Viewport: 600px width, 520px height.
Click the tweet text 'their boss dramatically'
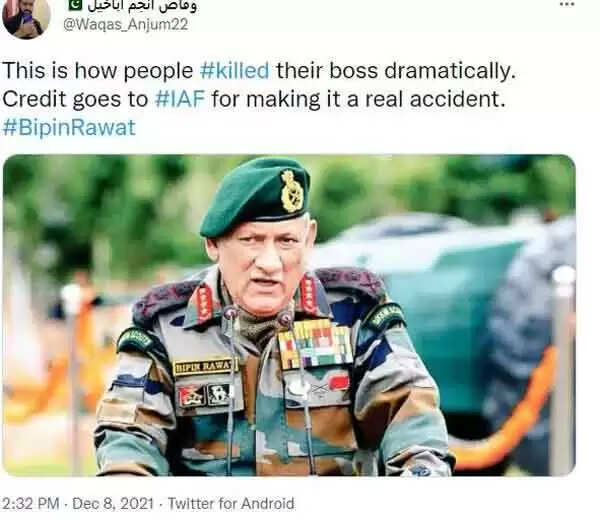pos(393,71)
